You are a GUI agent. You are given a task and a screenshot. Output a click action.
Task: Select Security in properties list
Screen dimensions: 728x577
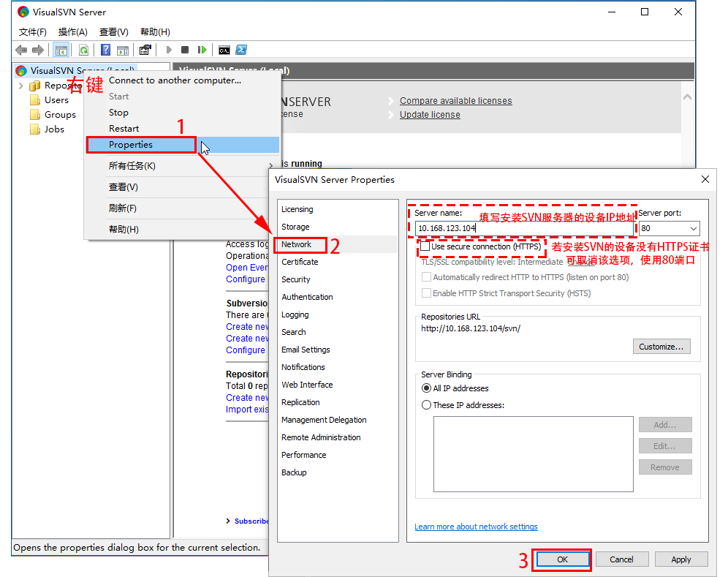tap(337, 279)
